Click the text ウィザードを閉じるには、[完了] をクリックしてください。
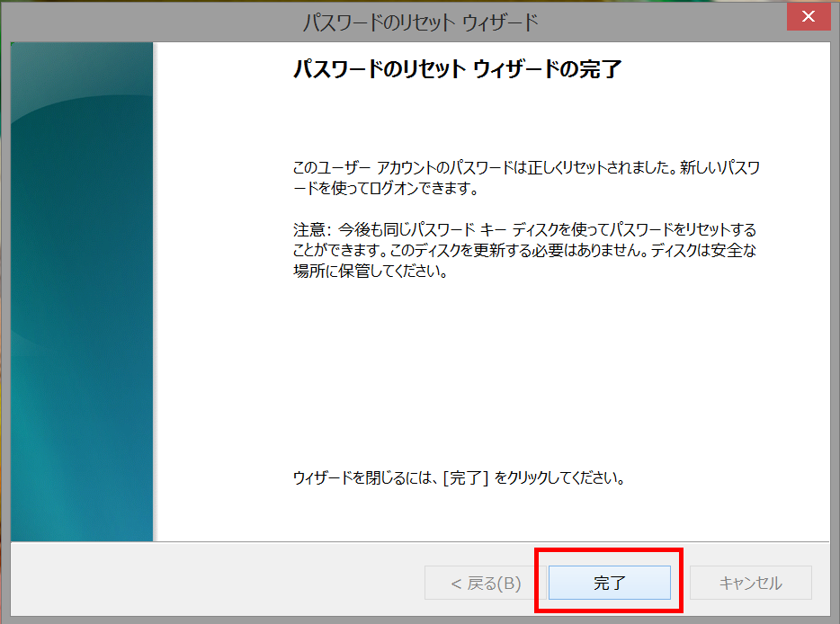Image resolution: width=840 pixels, height=624 pixels. tap(459, 477)
